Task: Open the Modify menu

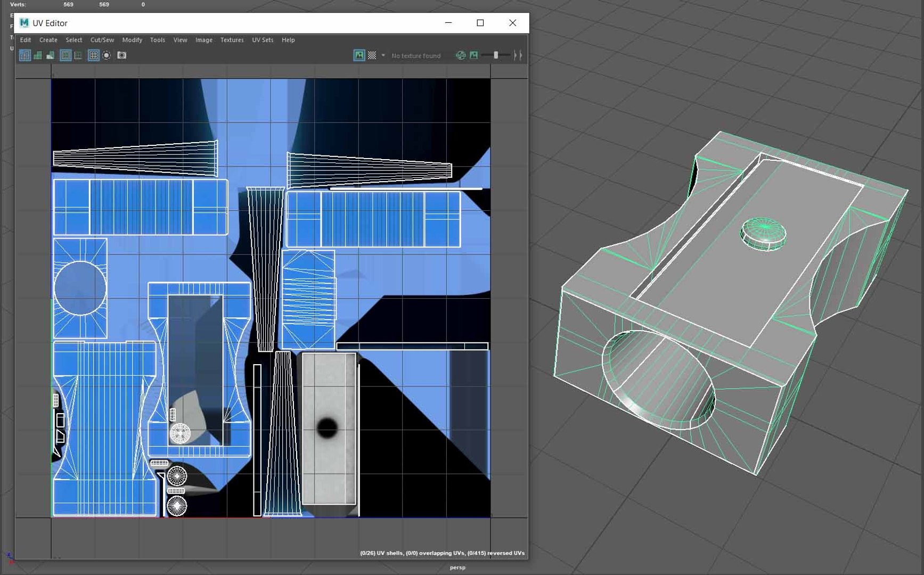Action: (132, 40)
